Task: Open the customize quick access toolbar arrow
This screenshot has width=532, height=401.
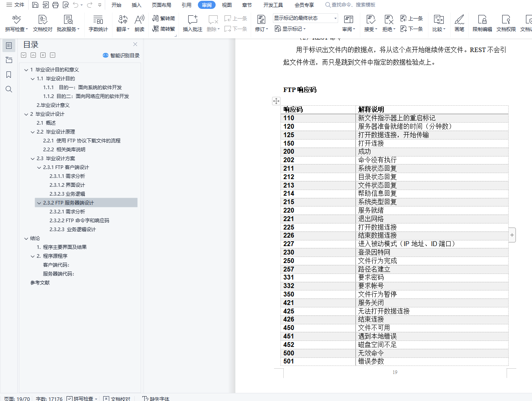Action: 100,5
